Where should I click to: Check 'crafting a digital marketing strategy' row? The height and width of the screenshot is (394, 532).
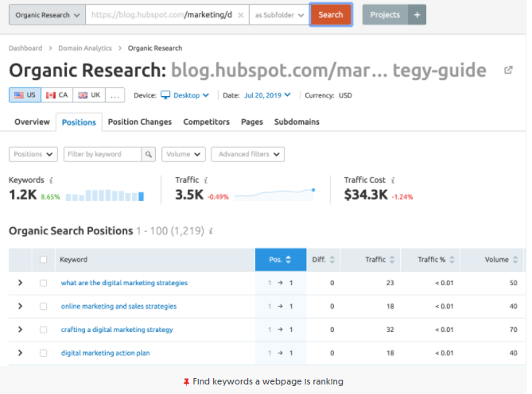pos(44,330)
